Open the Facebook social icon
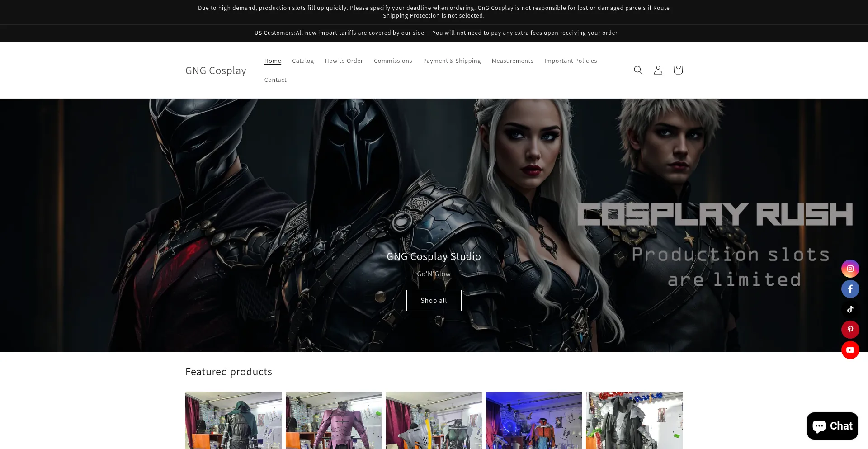The height and width of the screenshot is (449, 868). tap(850, 289)
